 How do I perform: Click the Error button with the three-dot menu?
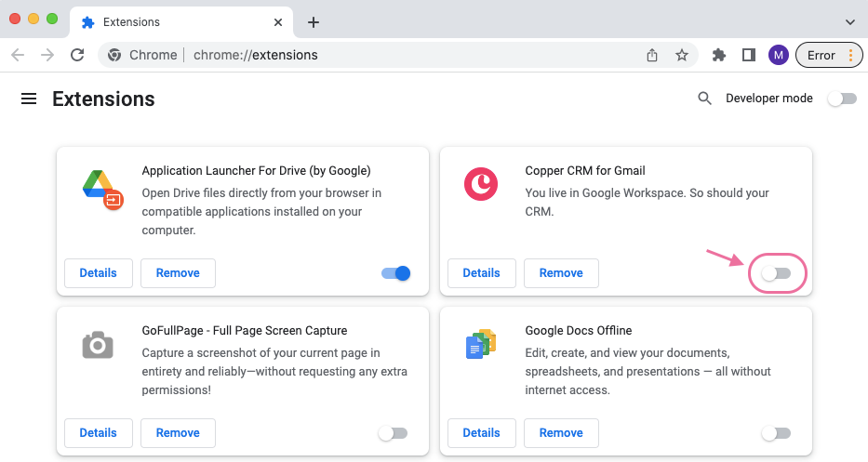pos(829,55)
